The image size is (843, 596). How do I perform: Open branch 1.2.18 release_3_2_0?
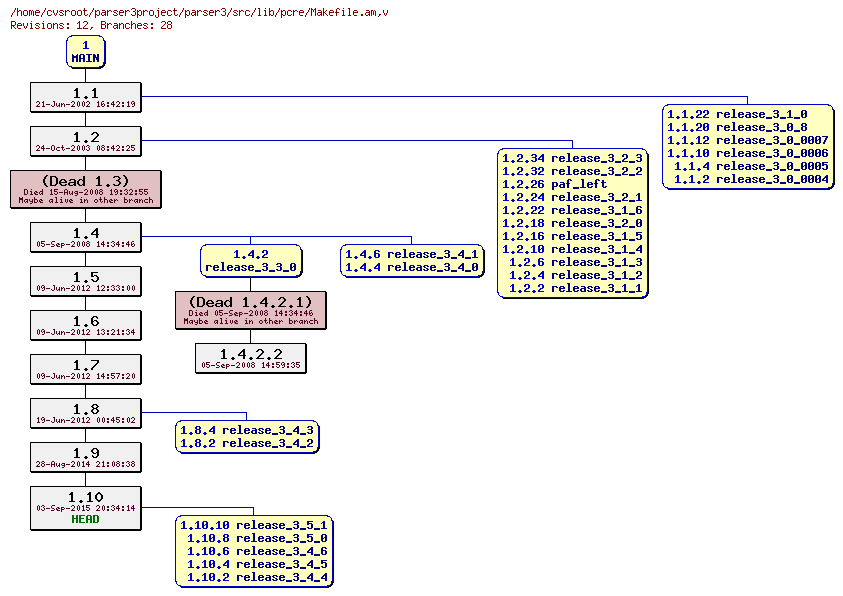pyautogui.click(x=573, y=223)
